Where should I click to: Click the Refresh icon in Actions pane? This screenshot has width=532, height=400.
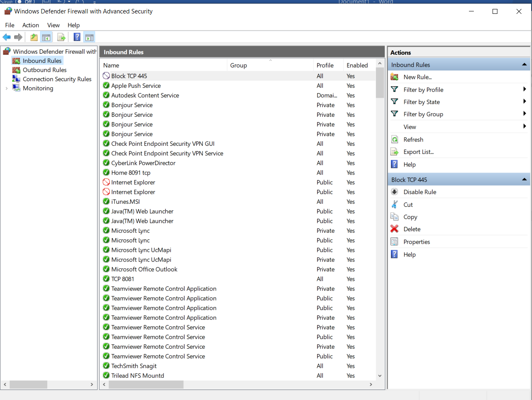click(394, 140)
